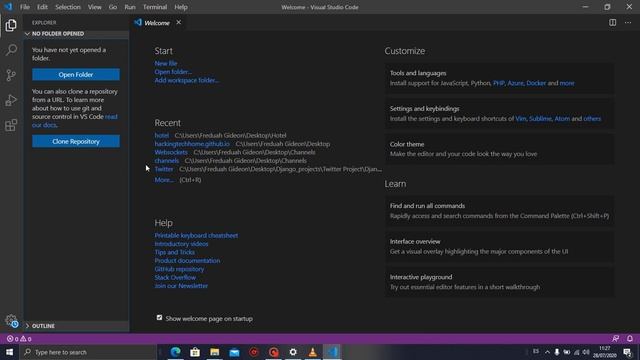This screenshot has height=360, width=640.
Task: Open Find and run all commands
Action: pos(500,211)
